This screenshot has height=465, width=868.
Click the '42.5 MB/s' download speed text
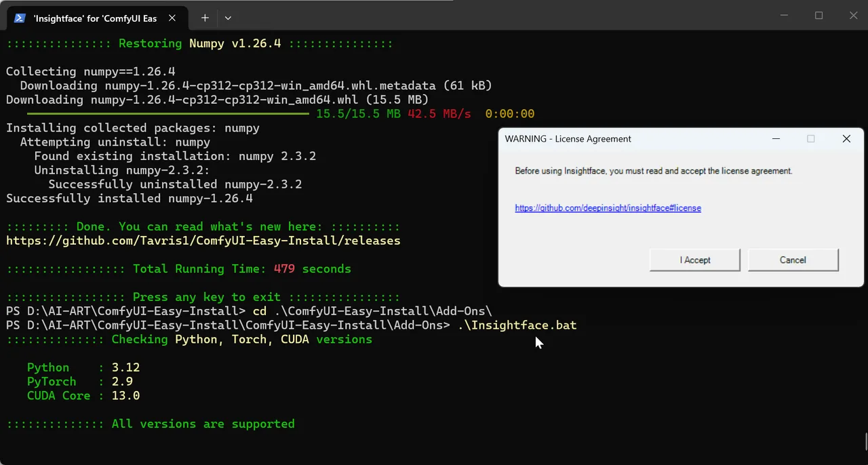coord(439,114)
